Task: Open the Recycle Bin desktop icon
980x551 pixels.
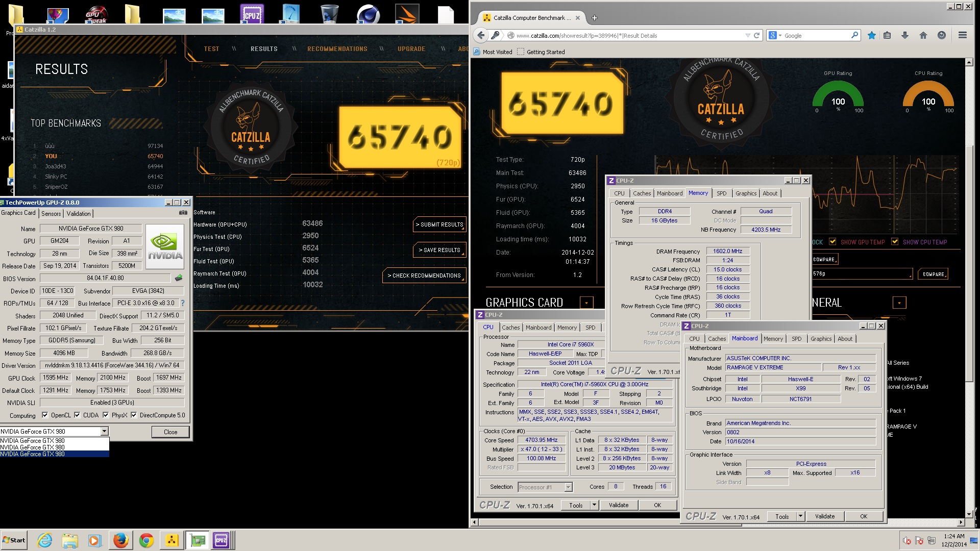Action: coord(329,14)
